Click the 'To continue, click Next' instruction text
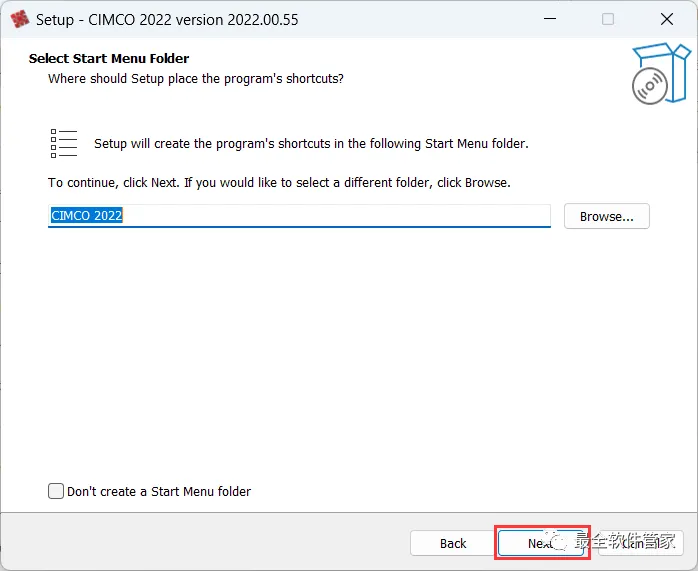This screenshot has height=571, width=698. click(x=279, y=183)
